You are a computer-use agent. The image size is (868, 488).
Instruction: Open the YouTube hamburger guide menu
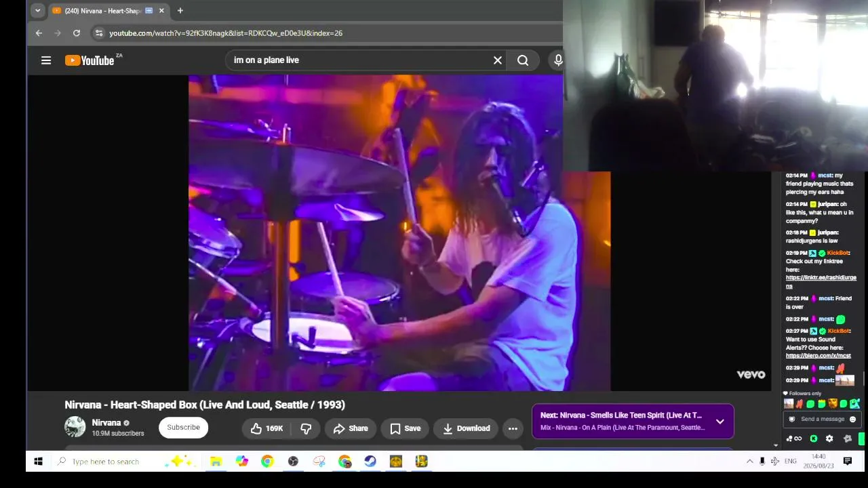[46, 60]
